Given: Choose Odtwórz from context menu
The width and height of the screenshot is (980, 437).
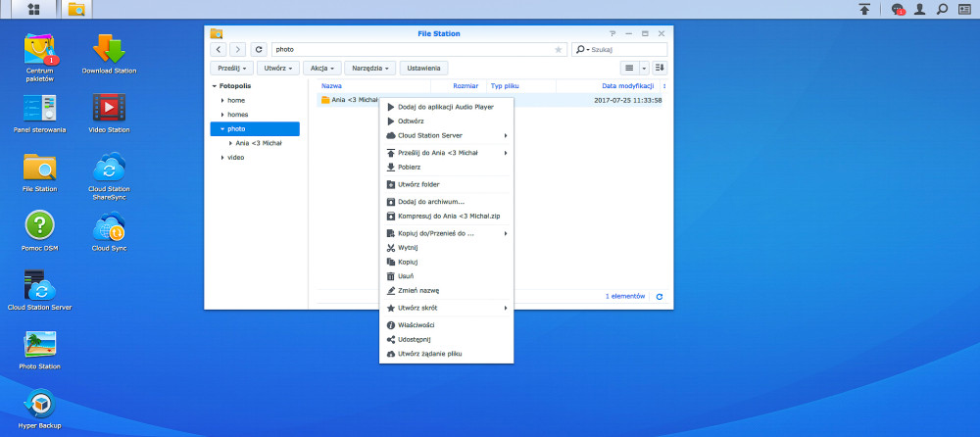Looking at the screenshot, I should click(446, 121).
